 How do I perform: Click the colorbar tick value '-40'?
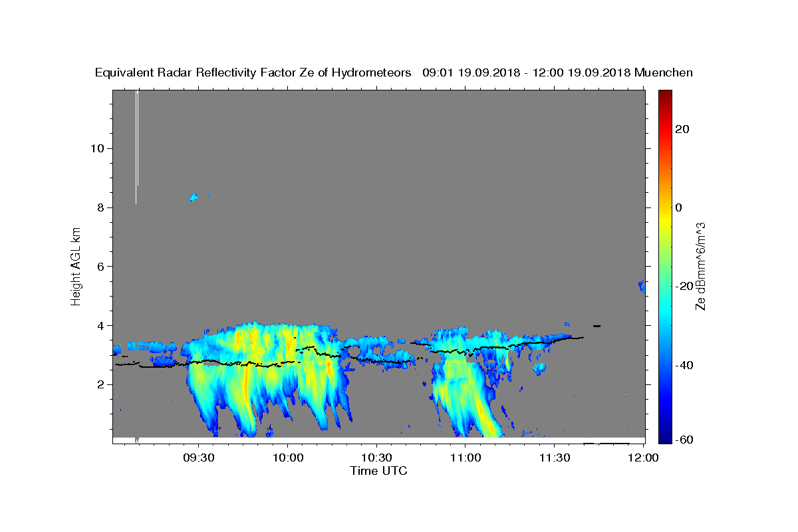pos(684,365)
